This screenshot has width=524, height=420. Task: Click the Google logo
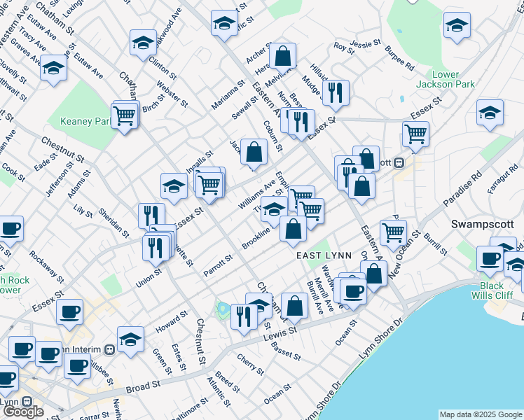(x=22, y=411)
